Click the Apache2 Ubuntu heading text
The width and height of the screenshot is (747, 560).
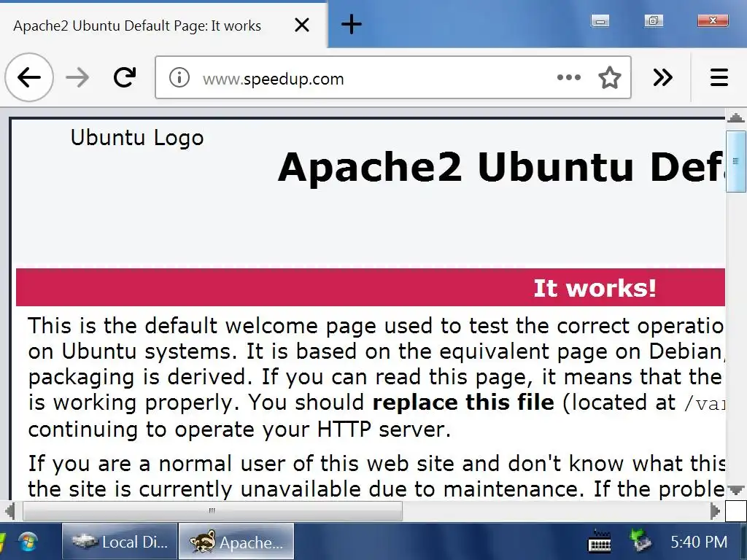click(501, 167)
